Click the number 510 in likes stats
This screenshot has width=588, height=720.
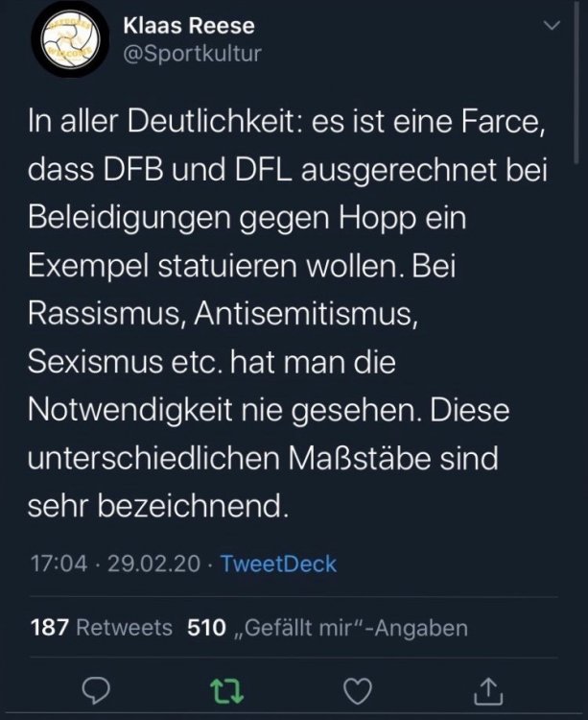206,628
